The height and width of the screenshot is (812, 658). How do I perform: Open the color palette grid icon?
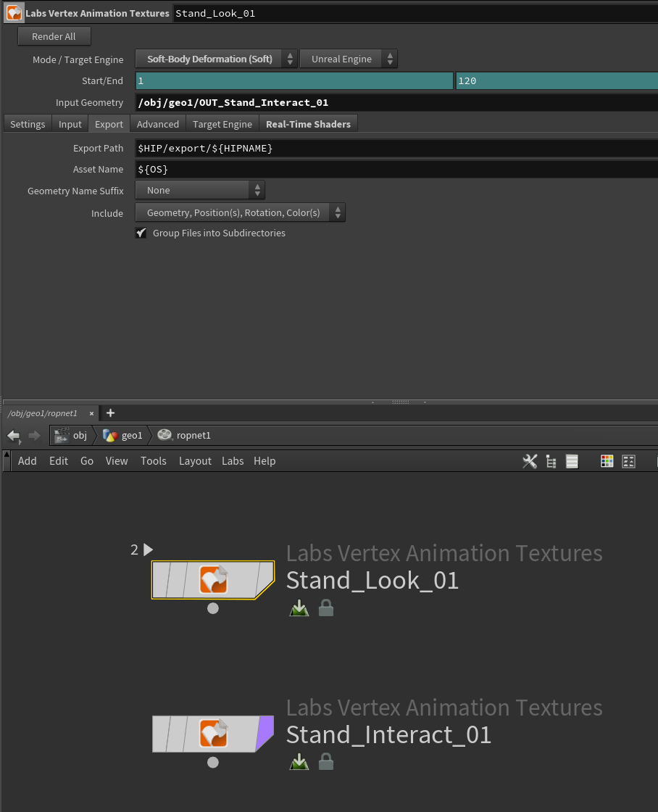[x=607, y=461]
